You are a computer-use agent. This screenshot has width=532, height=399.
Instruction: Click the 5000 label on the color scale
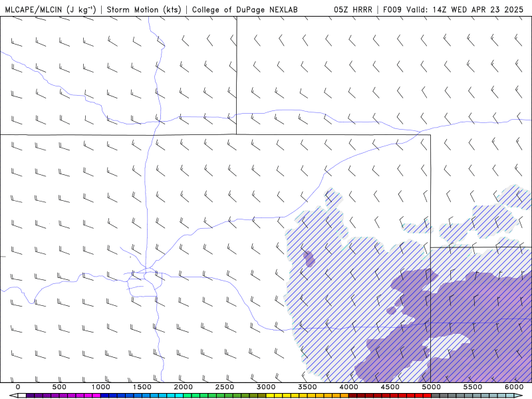click(x=432, y=387)
